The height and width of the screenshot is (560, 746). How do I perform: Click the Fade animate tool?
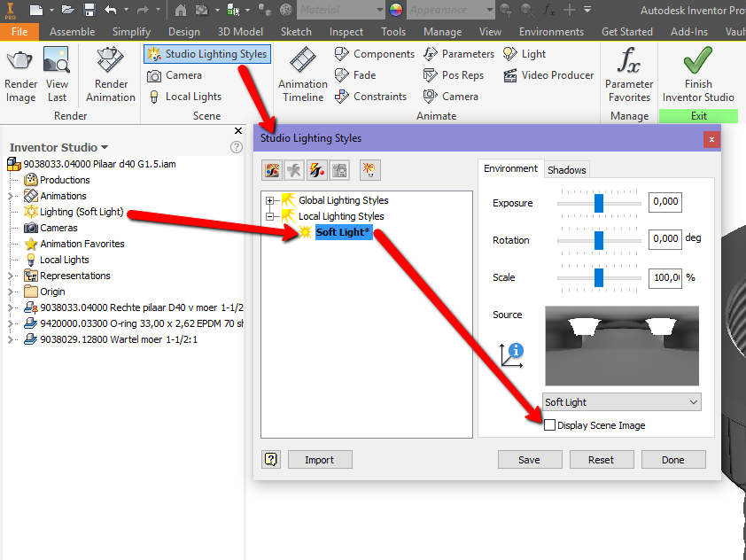(355, 75)
